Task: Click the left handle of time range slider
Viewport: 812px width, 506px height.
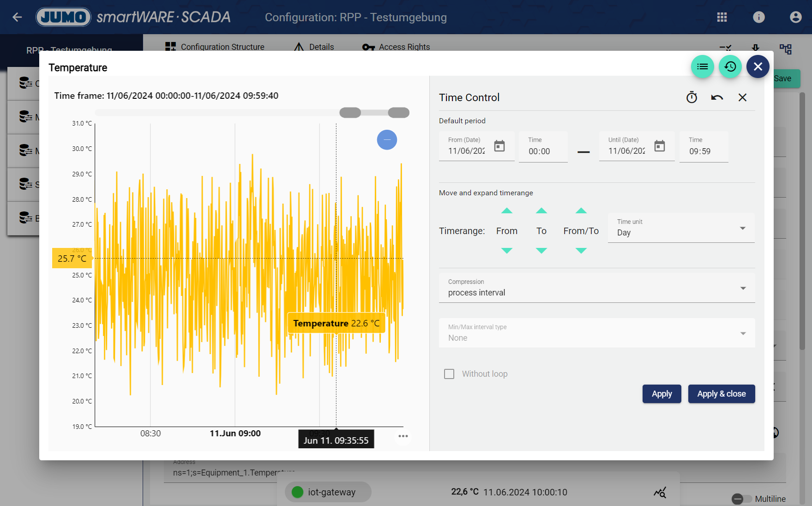Action: [x=350, y=113]
